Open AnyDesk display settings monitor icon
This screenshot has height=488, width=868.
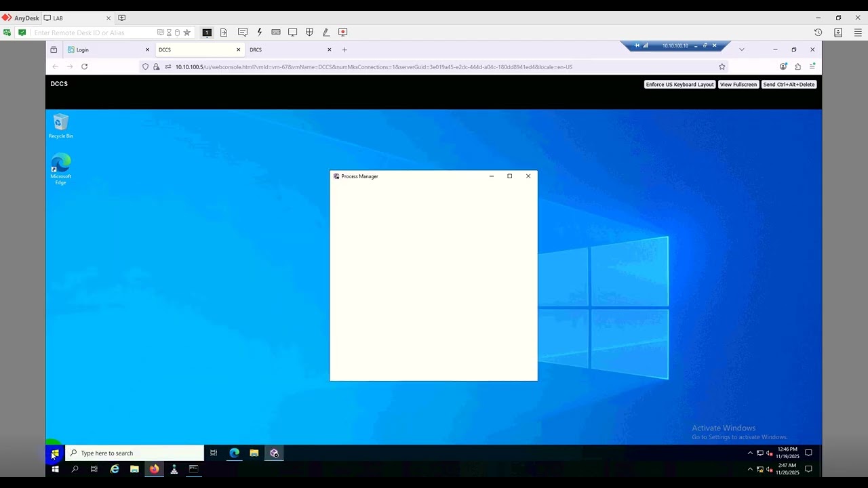tap(293, 32)
